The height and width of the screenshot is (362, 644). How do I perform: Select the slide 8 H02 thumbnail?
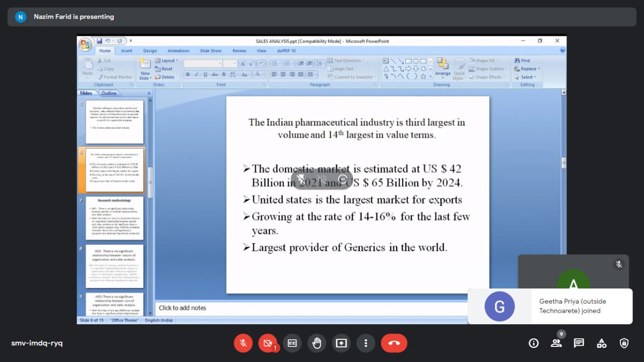coord(115,266)
